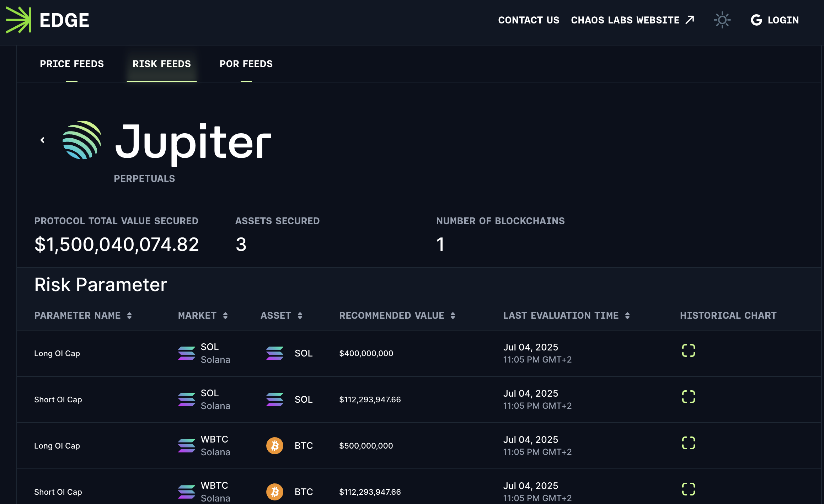Switch to the Price Feeds tab
Screen dimensions: 824x504
coord(72,64)
